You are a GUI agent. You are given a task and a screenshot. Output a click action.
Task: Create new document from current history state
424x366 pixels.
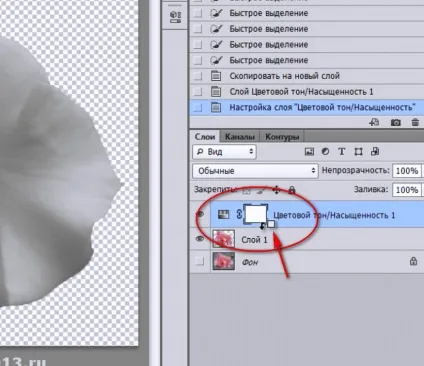(374, 122)
